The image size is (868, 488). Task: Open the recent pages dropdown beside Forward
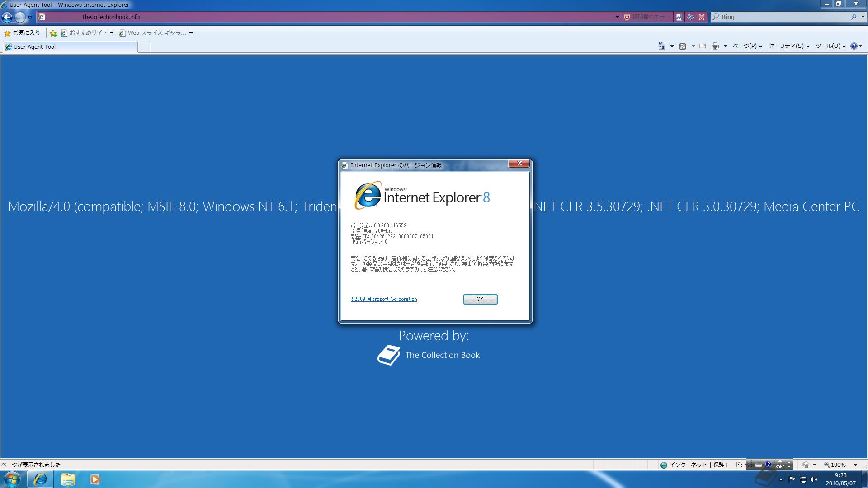point(30,17)
